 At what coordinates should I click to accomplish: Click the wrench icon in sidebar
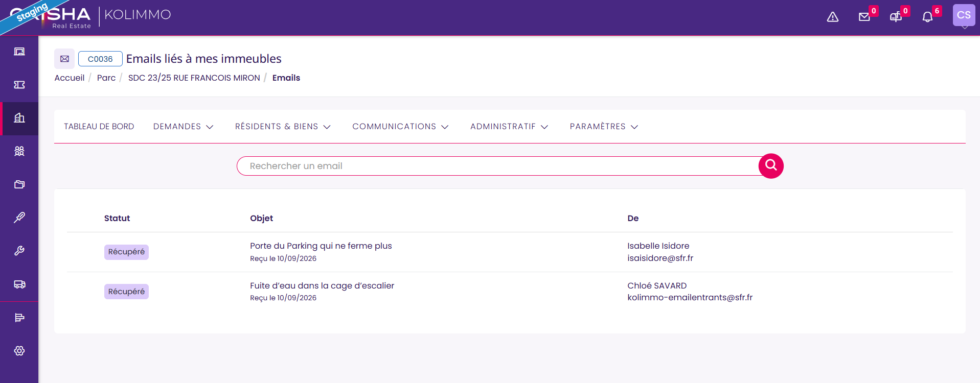tap(19, 251)
